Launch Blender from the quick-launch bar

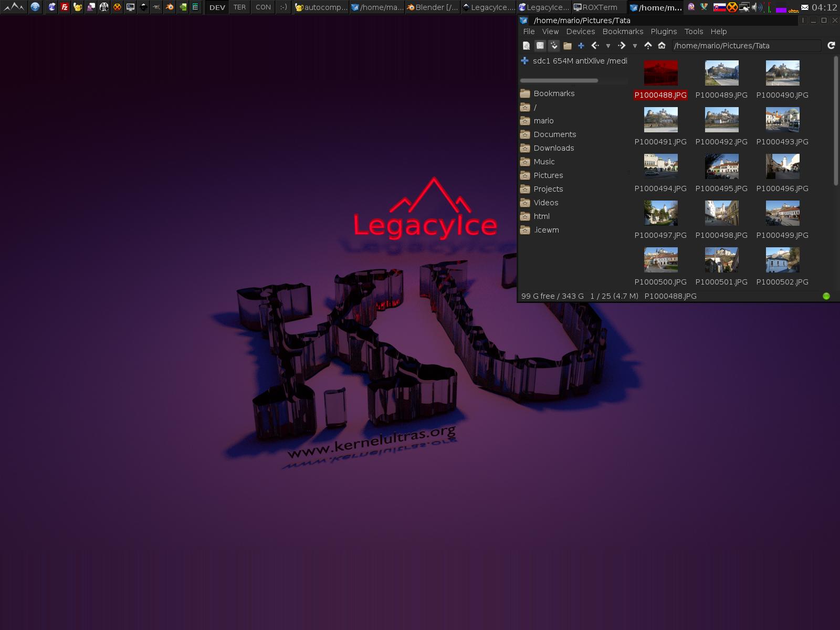coord(170,7)
